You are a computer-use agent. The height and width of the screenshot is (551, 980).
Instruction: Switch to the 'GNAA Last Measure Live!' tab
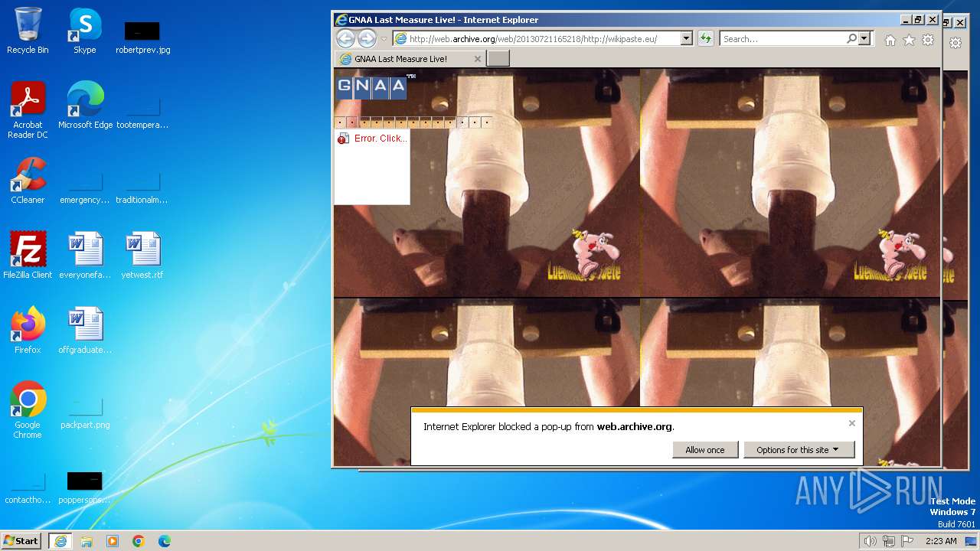410,59
